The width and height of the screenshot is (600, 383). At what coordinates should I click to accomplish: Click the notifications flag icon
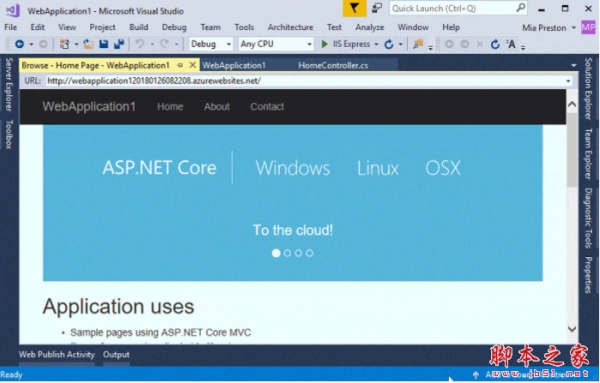(354, 8)
